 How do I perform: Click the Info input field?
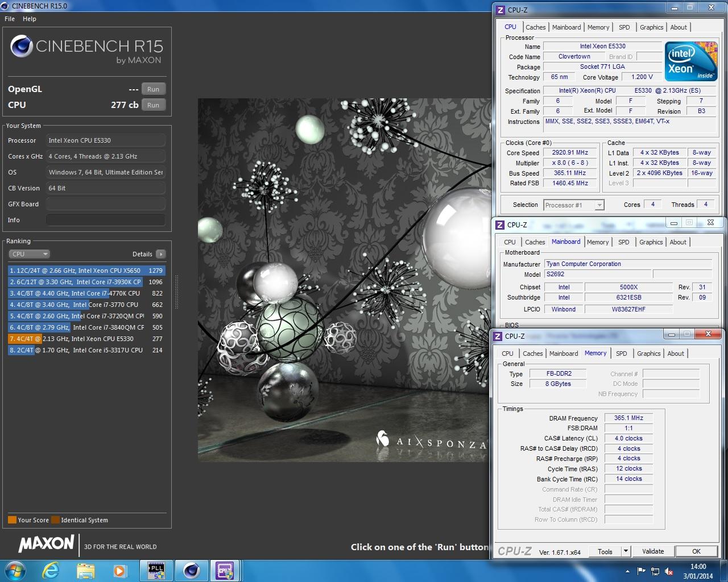[106, 220]
